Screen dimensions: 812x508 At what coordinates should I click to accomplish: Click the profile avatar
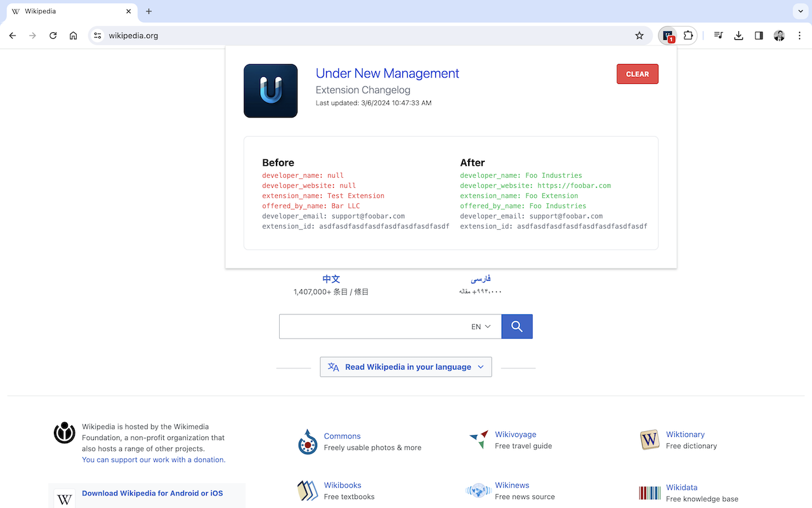[x=779, y=36]
